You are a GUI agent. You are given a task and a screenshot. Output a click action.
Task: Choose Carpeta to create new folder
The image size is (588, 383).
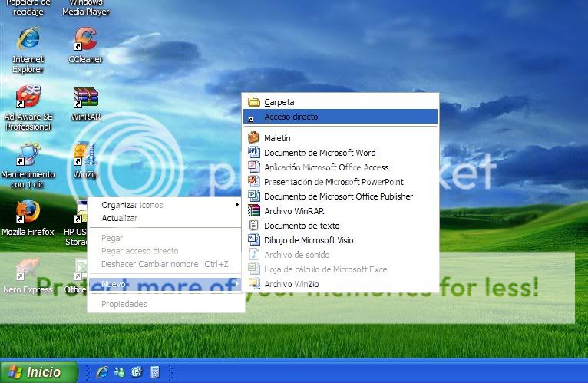click(341, 101)
